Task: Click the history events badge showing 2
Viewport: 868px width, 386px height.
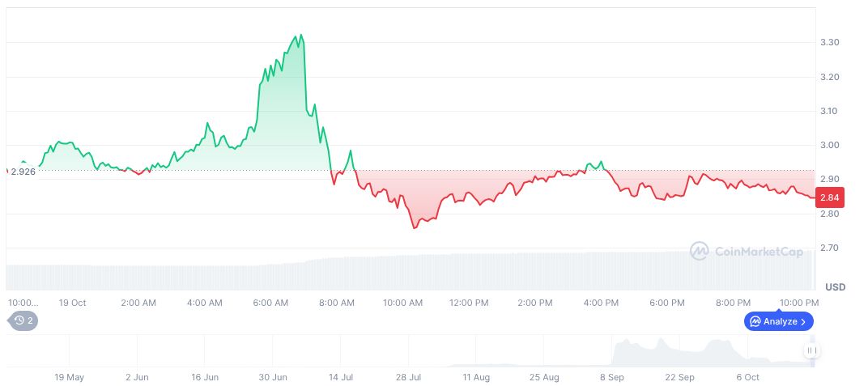Action: pyautogui.click(x=24, y=320)
